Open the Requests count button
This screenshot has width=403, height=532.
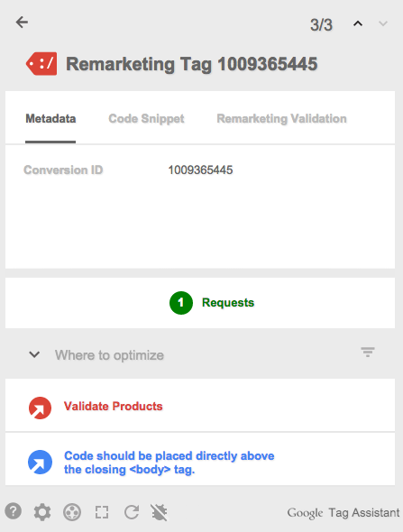point(212,303)
